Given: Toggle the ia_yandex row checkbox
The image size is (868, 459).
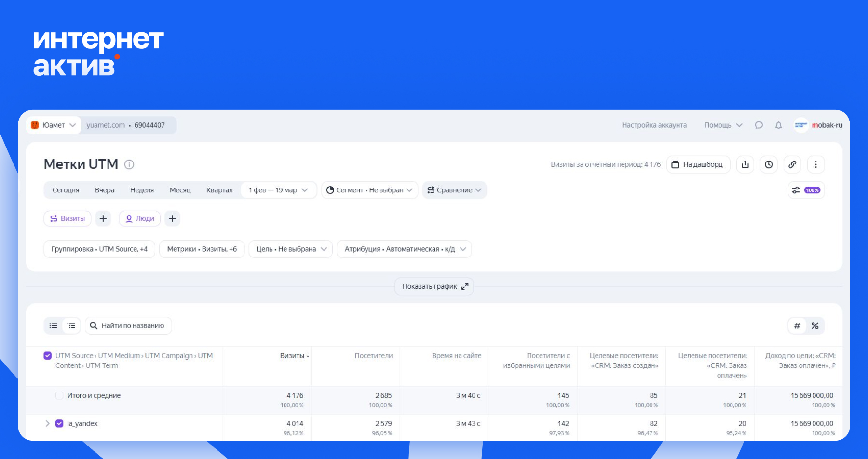Looking at the screenshot, I should (59, 424).
